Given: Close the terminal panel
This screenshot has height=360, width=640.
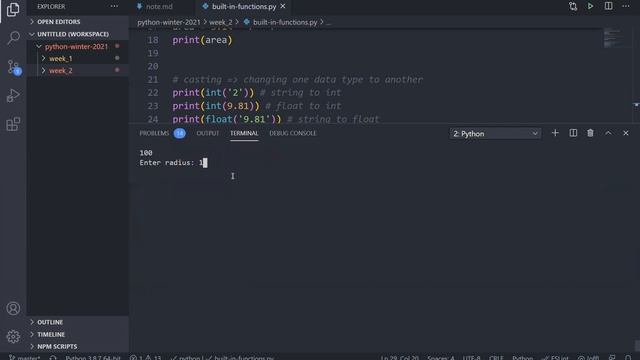Looking at the screenshot, I should [x=626, y=133].
